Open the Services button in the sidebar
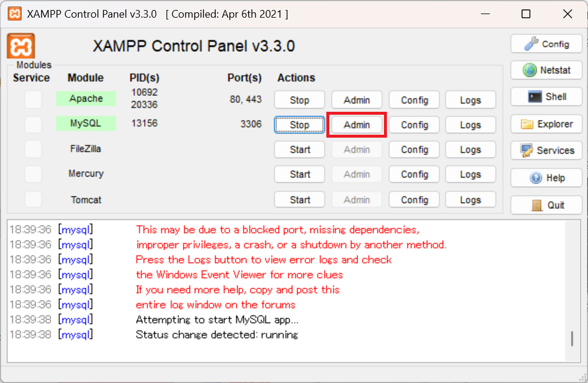This screenshot has width=588, height=383. pyautogui.click(x=546, y=151)
